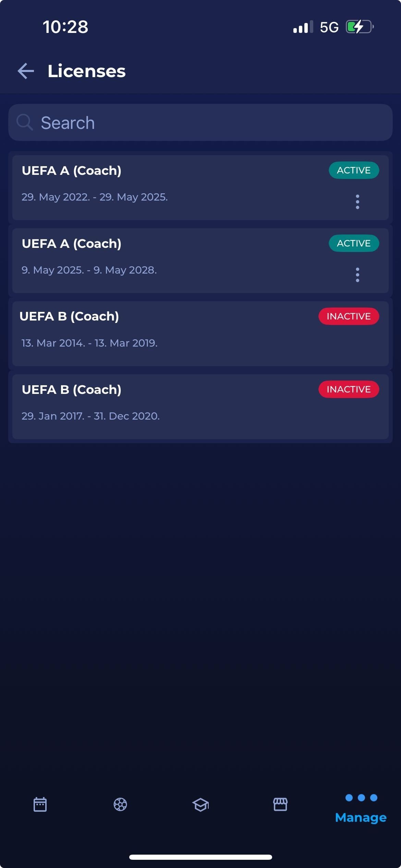The width and height of the screenshot is (401, 868).
Task: Type in the Search field
Action: tap(206, 122)
